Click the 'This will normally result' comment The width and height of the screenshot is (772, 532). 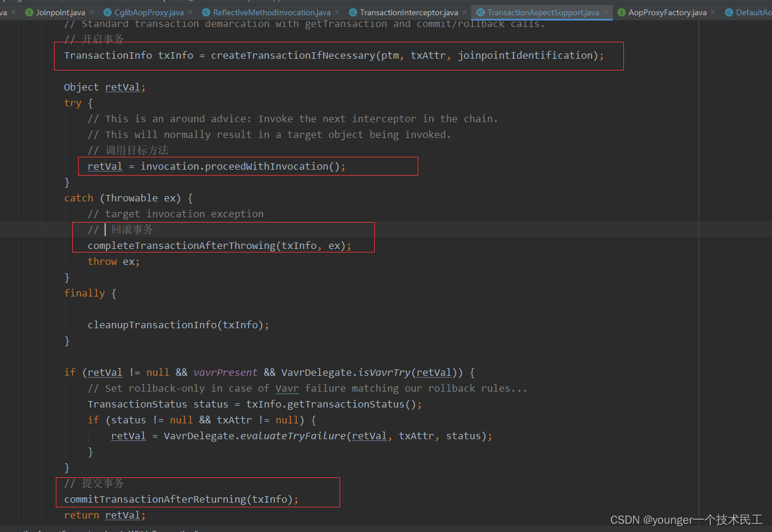tap(269, 134)
